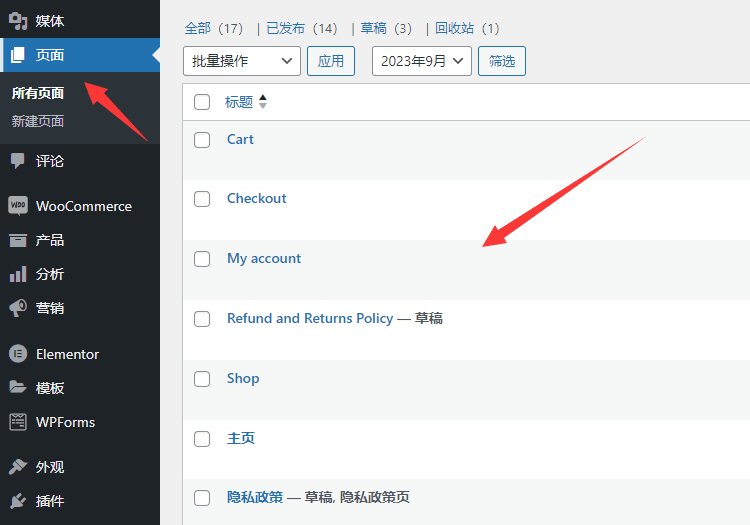The image size is (750, 525).
Task: Click the WooCommerce logo icon
Action: [18, 206]
